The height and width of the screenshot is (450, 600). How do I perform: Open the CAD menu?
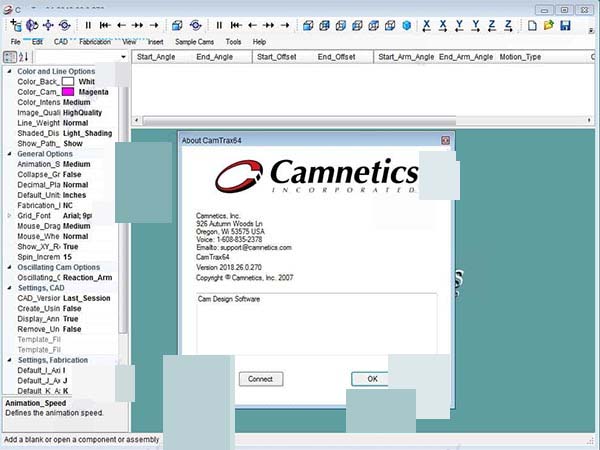point(60,42)
